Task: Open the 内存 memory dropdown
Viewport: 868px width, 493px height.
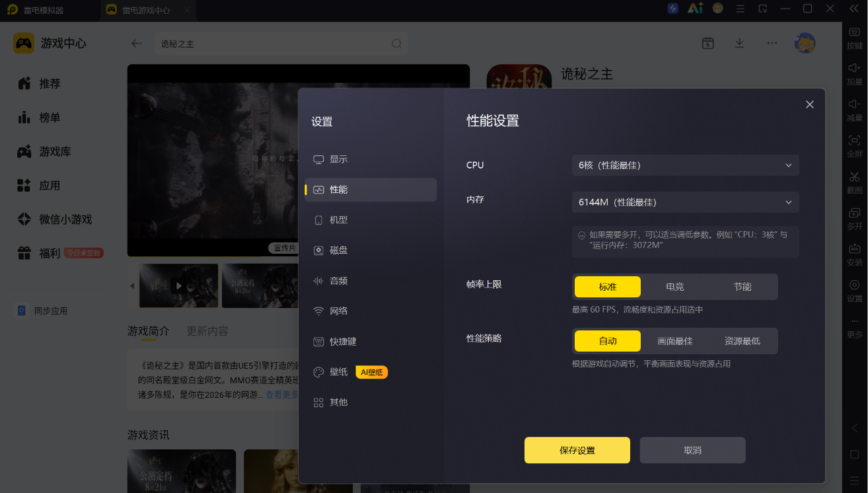Action: [x=685, y=202]
